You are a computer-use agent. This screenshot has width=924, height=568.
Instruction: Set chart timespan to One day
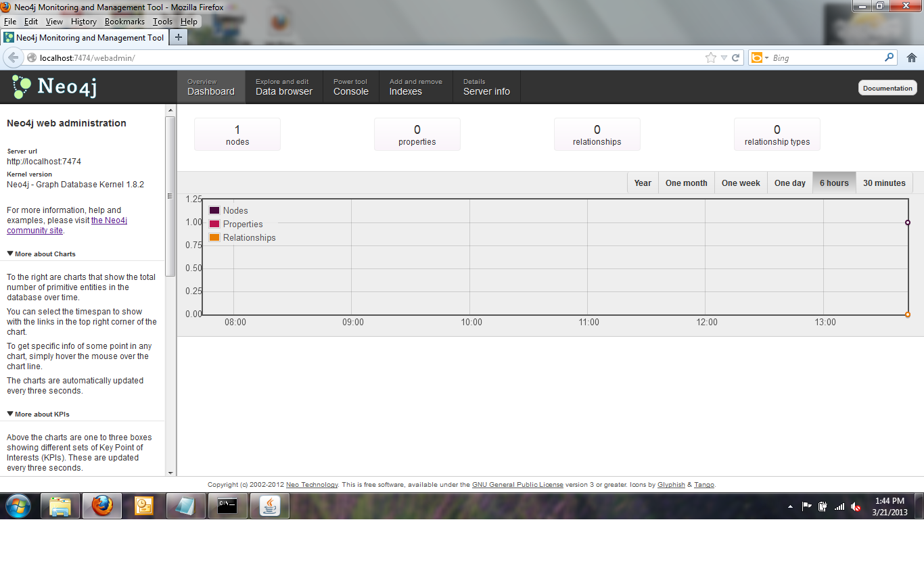pyautogui.click(x=790, y=183)
